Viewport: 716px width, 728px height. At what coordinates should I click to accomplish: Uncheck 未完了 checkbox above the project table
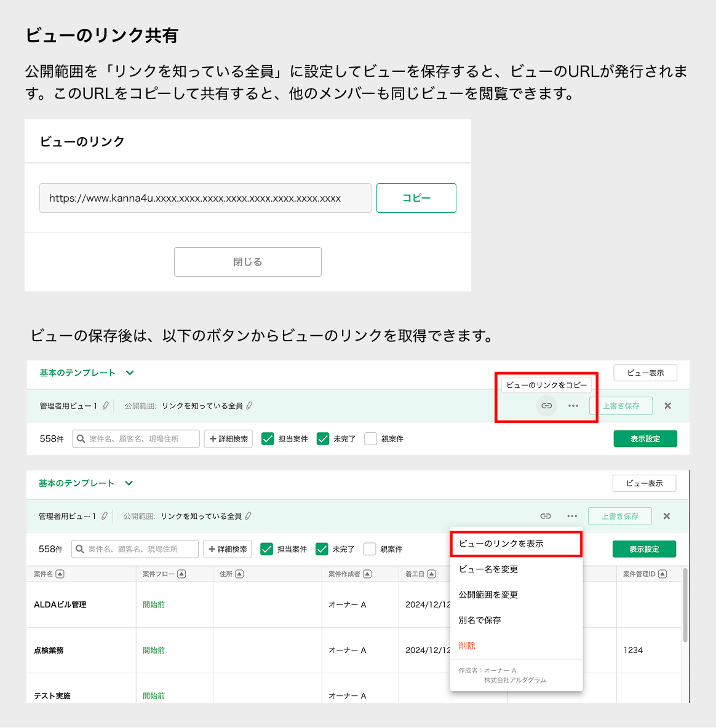(x=322, y=549)
